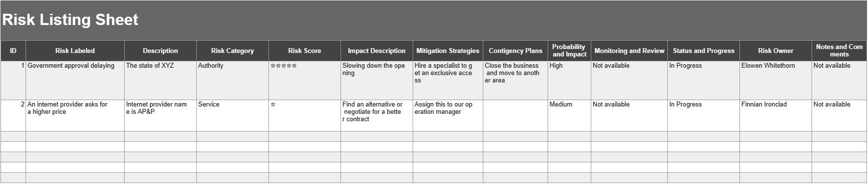Select the Service risk category cell
The image size is (868, 185).
(233, 115)
